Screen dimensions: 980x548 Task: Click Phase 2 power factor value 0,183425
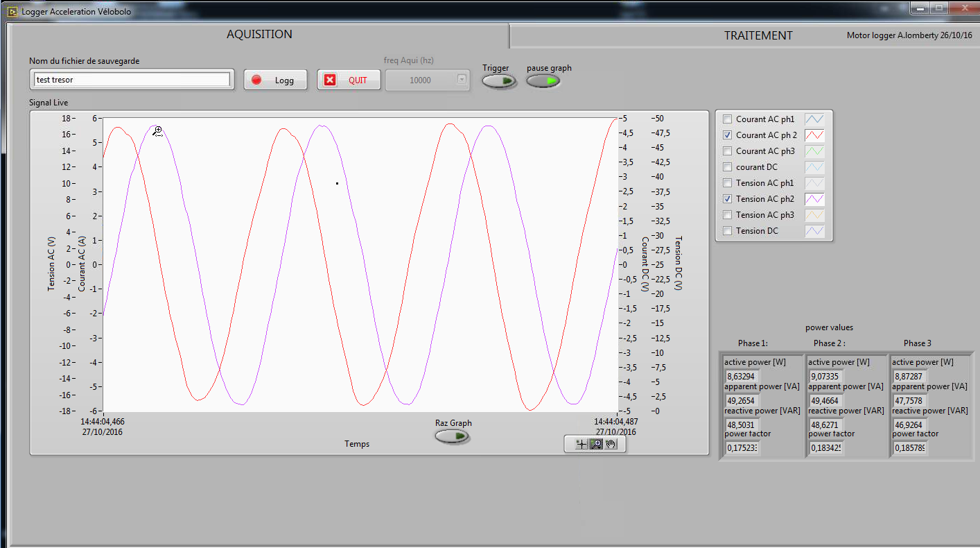point(826,448)
